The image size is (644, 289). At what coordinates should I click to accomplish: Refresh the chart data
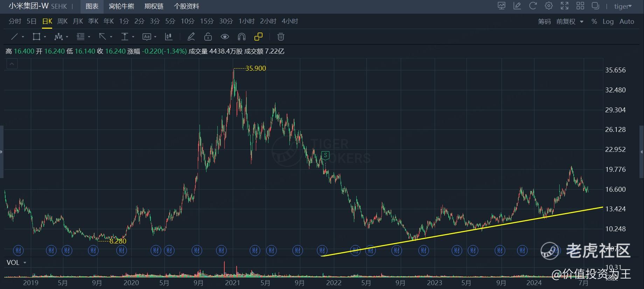tap(533, 6)
